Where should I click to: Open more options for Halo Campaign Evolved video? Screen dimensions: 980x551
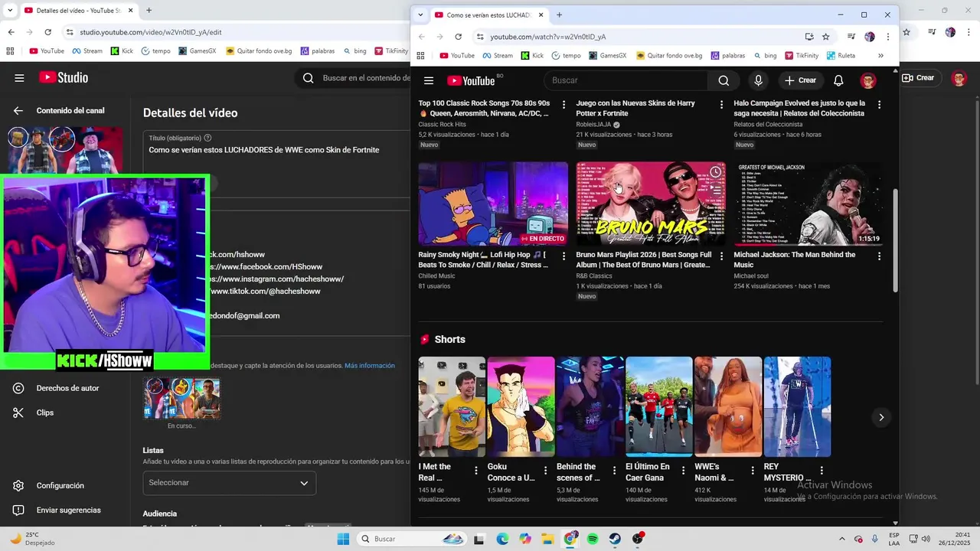click(879, 105)
